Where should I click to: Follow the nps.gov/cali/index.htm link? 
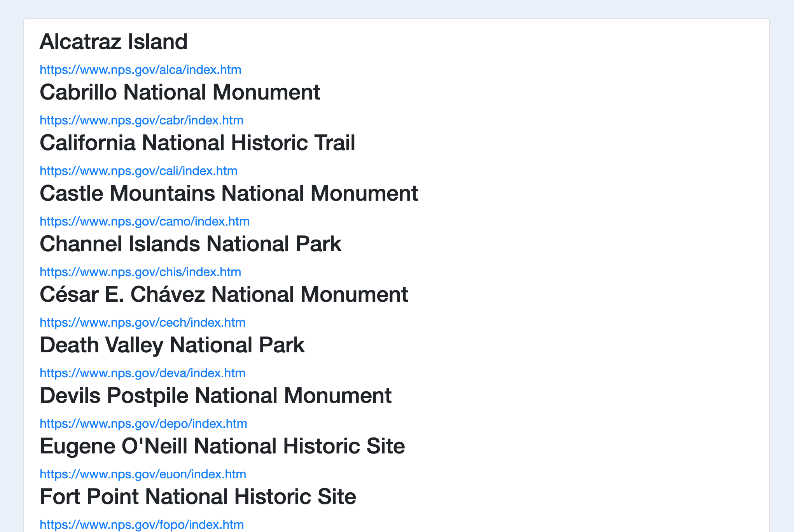coord(138,171)
